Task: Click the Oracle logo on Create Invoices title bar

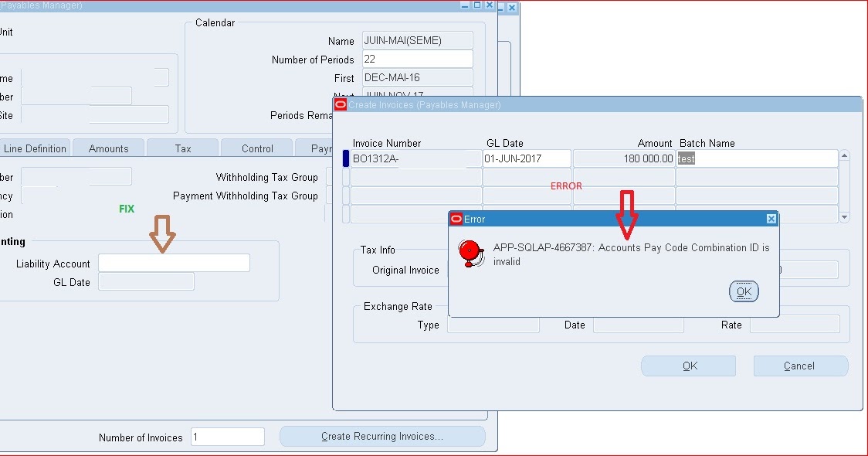Action: click(x=340, y=104)
